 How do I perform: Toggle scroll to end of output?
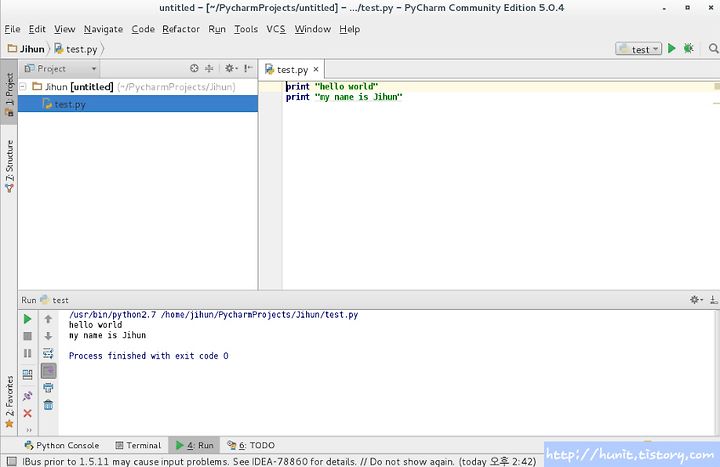coord(48,371)
